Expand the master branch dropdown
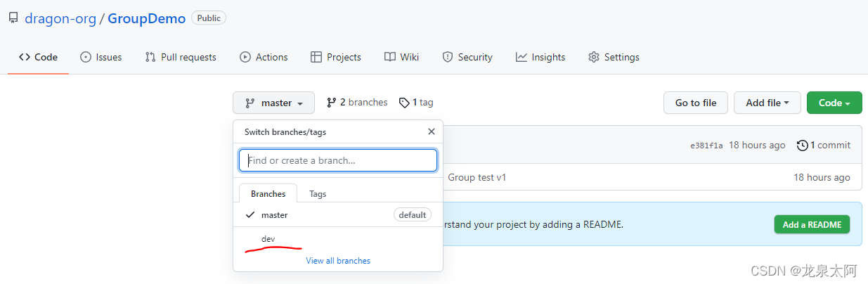The width and height of the screenshot is (868, 284). point(274,103)
